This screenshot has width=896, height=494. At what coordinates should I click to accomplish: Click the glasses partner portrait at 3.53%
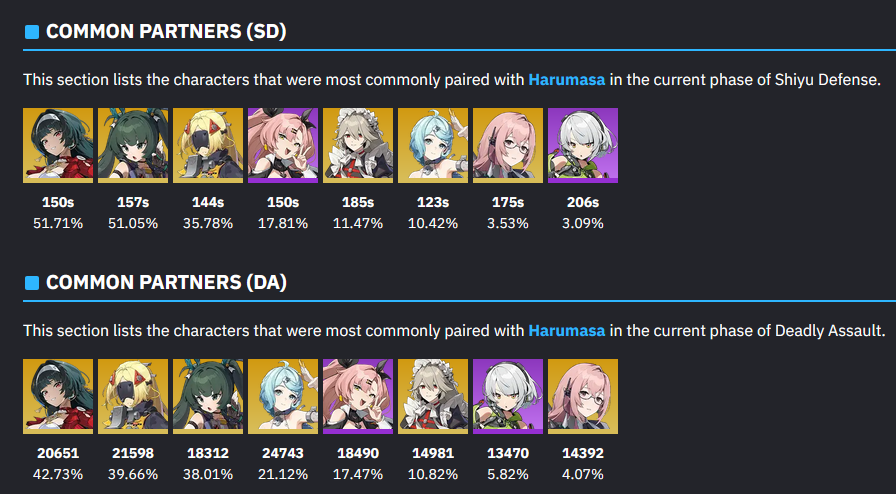pos(508,145)
